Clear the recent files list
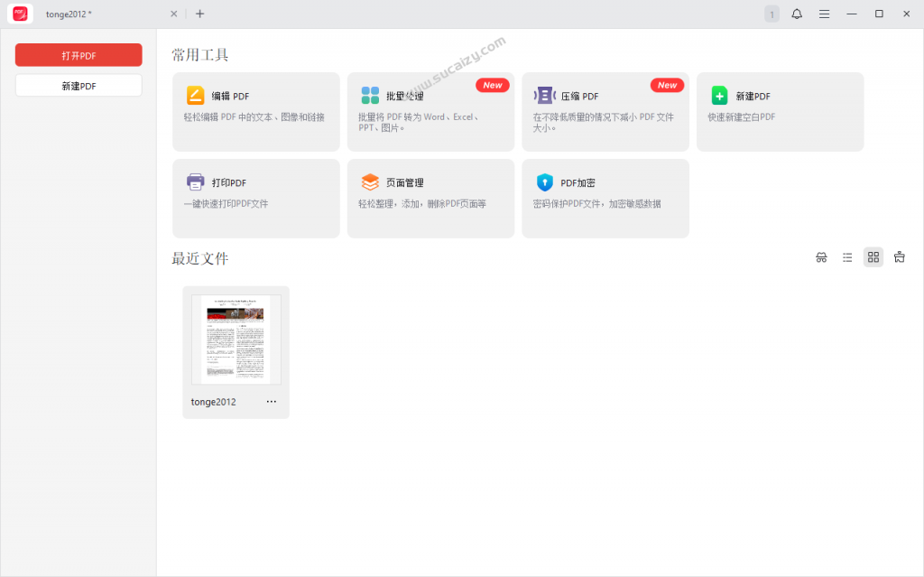 tap(900, 257)
